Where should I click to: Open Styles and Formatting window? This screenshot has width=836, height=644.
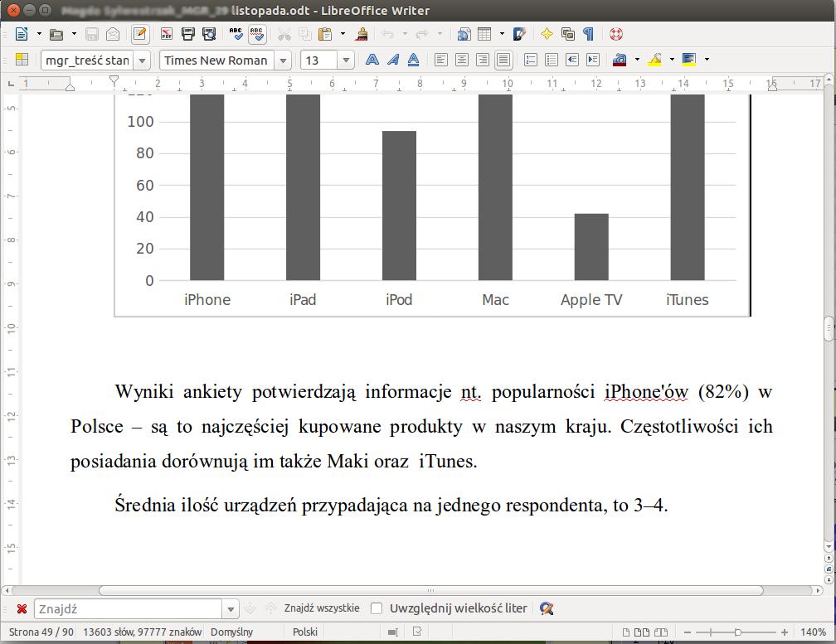(x=22, y=60)
